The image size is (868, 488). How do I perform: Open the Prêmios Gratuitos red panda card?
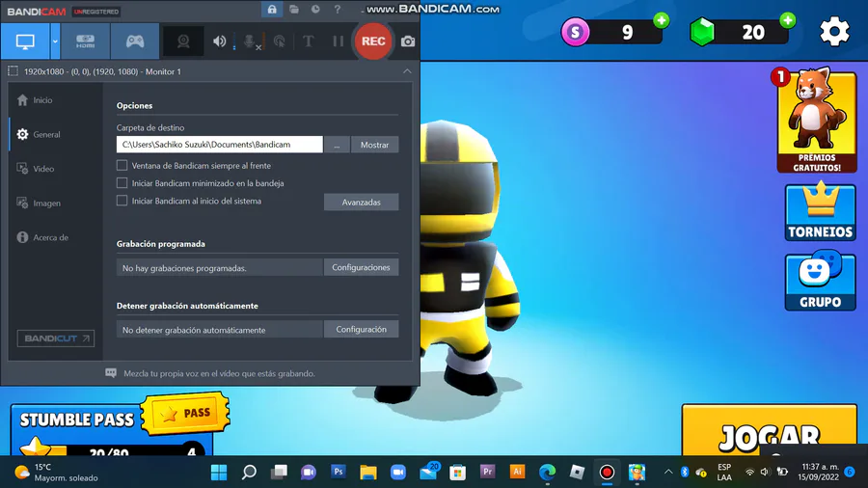(817, 121)
